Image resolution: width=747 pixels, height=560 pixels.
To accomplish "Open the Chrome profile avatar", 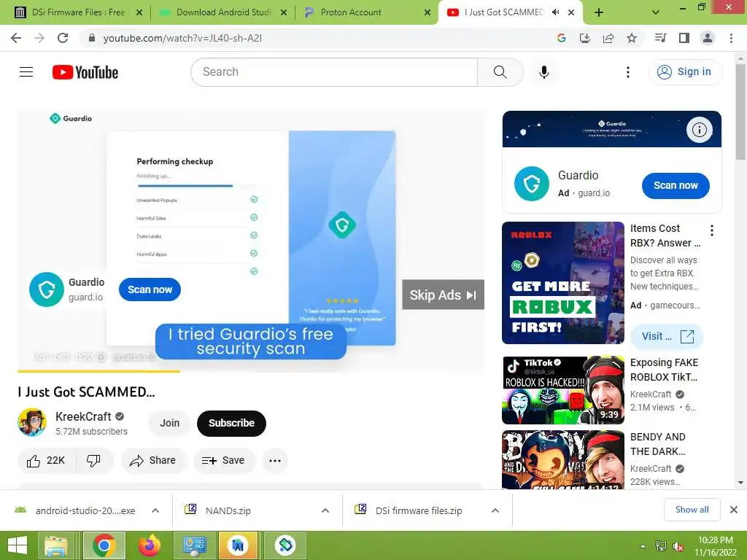I will [x=708, y=38].
